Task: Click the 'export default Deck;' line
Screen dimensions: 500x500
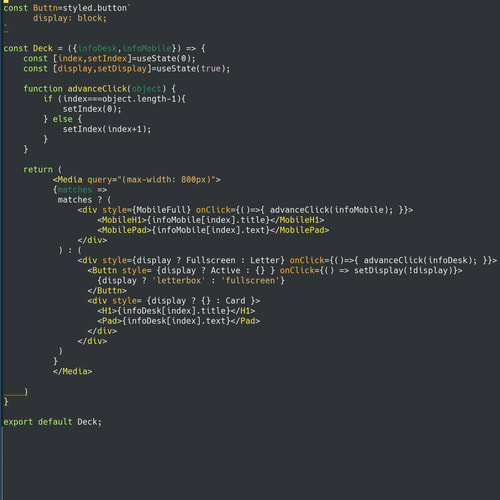Action: (x=53, y=421)
